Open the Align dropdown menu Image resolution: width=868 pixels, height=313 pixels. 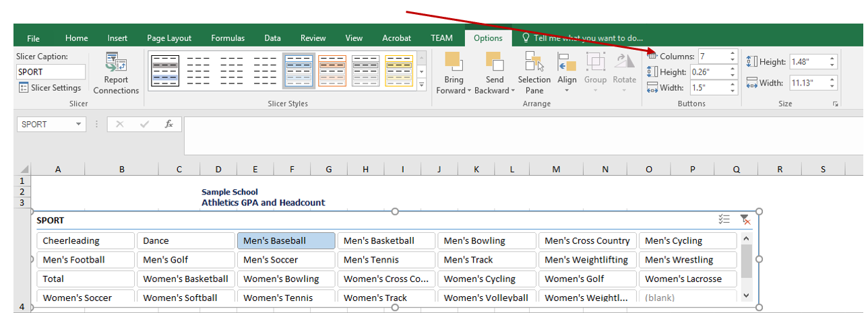click(567, 79)
